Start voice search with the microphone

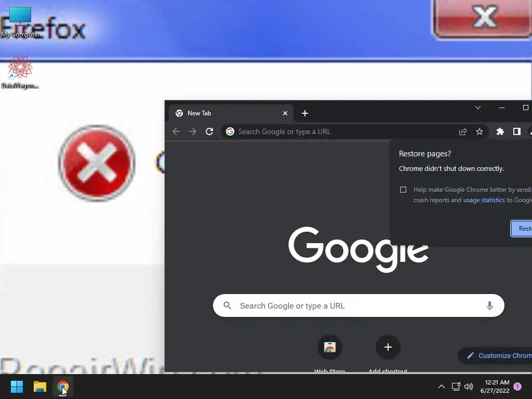coord(489,305)
